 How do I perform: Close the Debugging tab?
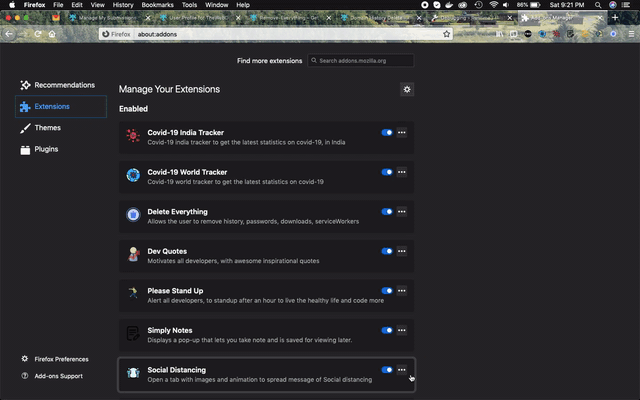pyautogui.click(x=509, y=18)
